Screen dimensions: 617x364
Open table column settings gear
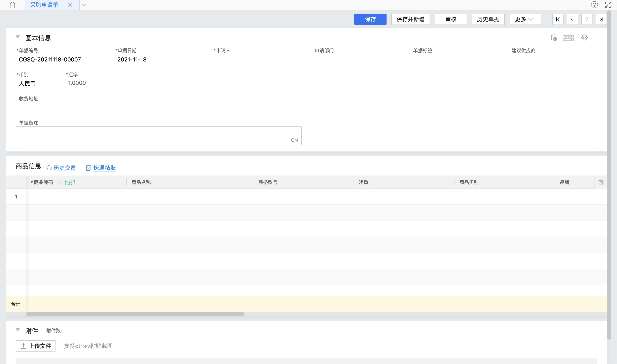click(601, 182)
